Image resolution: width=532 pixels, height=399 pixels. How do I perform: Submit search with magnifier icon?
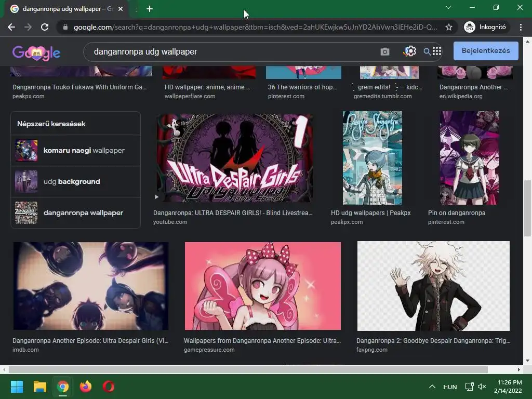click(x=427, y=51)
